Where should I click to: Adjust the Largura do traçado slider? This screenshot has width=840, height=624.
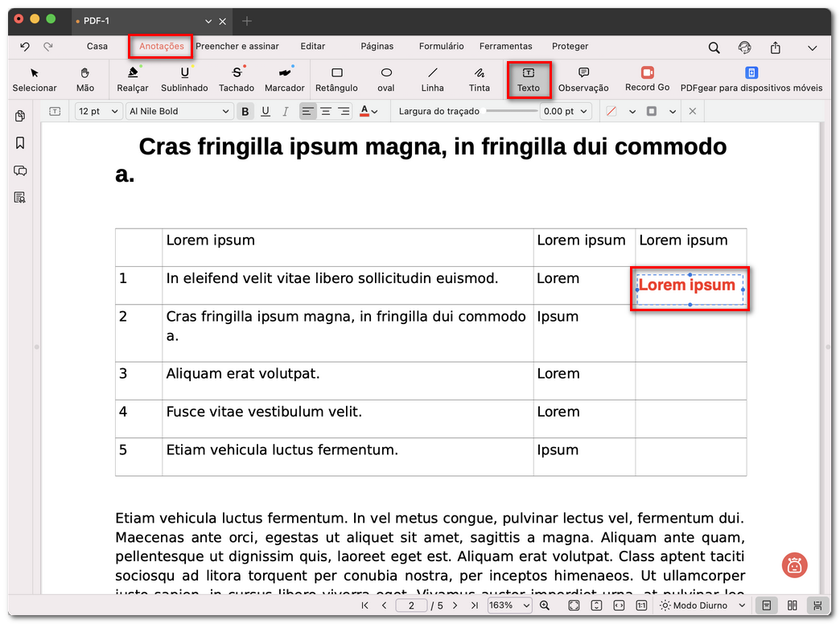pyautogui.click(x=511, y=112)
